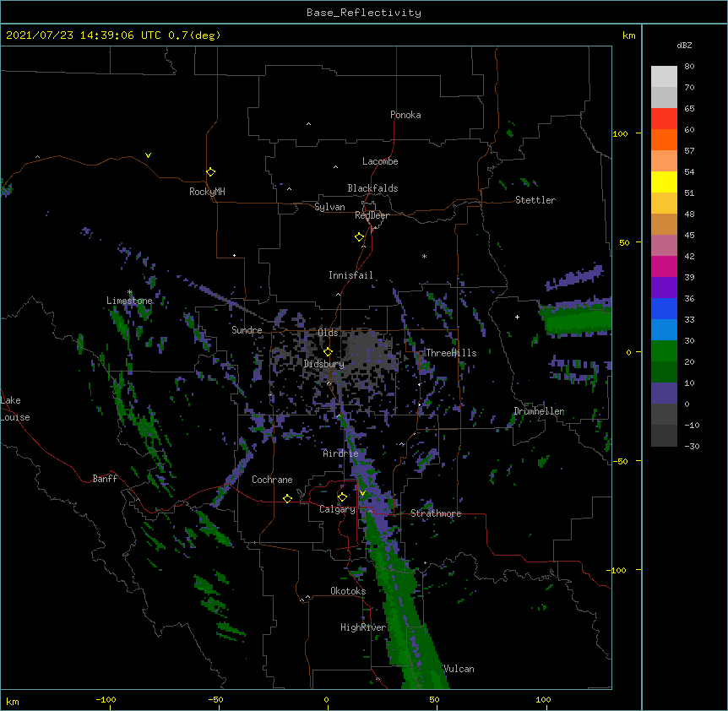
Task: Click the yellow station marker near RockyMH
Action: 211,172
